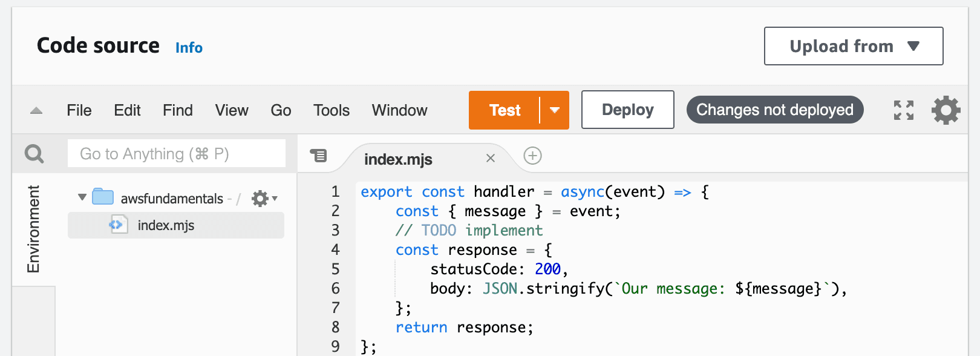The image size is (980, 356).
Task: Open the Test button dropdown arrow
Action: 555,110
